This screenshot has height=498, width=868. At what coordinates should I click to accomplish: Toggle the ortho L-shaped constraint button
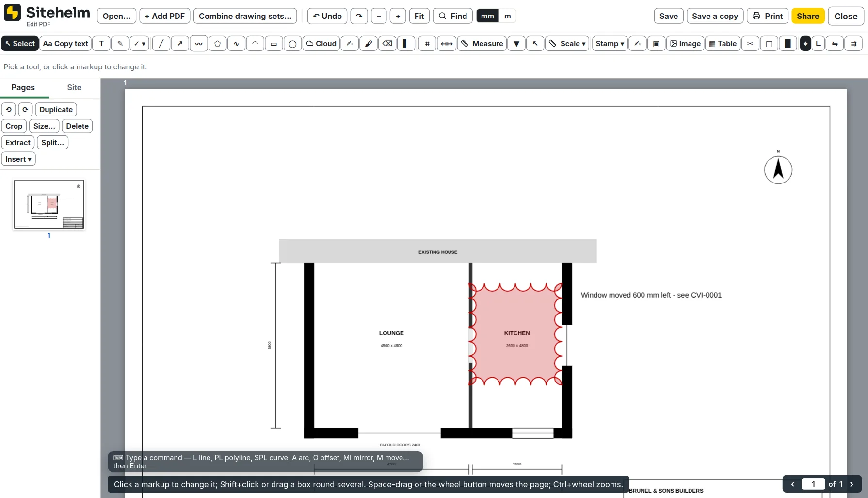click(819, 44)
